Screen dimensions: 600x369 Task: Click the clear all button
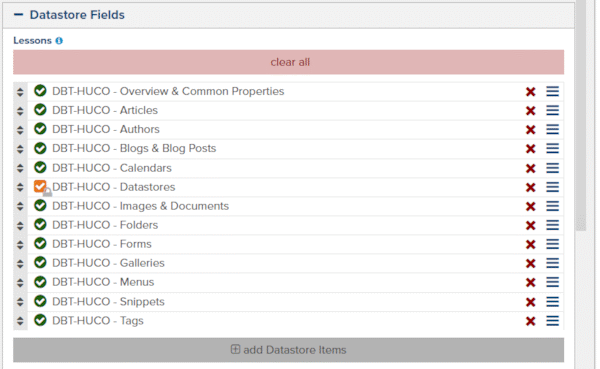(x=289, y=62)
